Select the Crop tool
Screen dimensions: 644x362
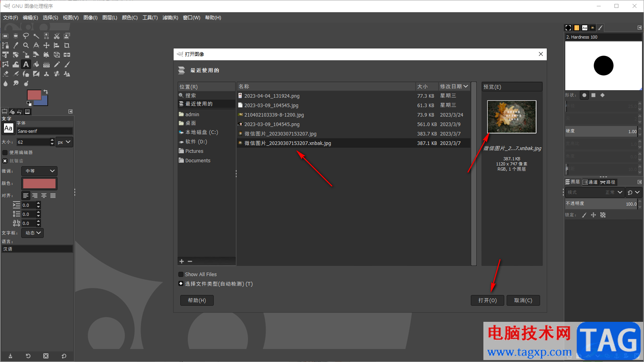pyautogui.click(x=67, y=45)
